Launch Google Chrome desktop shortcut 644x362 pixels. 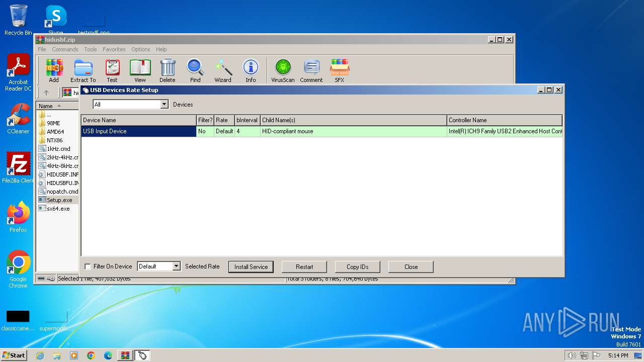18,269
